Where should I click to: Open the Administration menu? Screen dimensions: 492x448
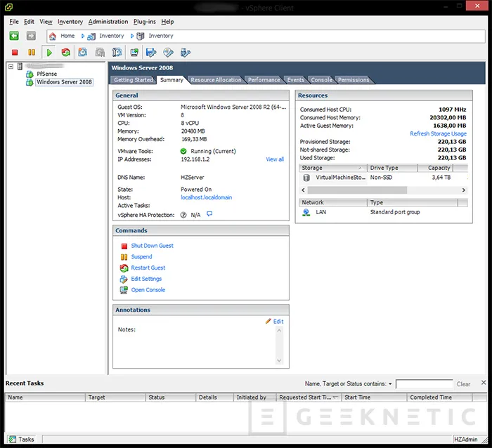108,22
